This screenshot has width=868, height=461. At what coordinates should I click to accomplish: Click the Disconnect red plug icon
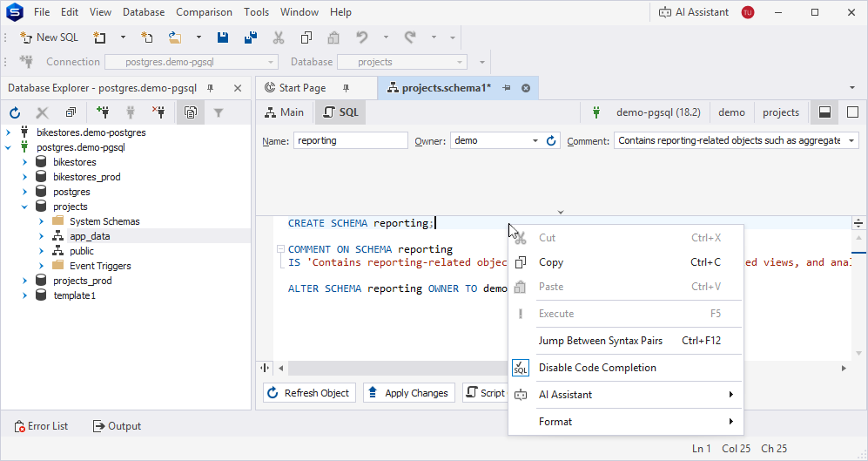pyautogui.click(x=158, y=112)
